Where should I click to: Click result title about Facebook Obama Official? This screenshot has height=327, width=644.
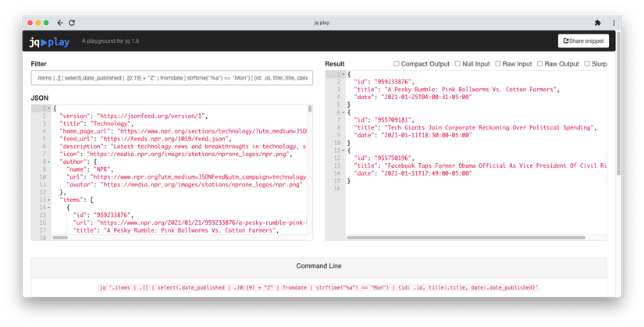pos(480,165)
